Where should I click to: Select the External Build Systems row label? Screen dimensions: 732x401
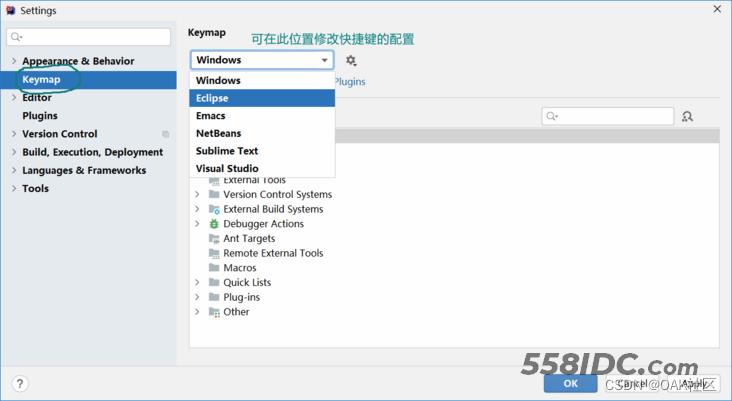pos(273,209)
